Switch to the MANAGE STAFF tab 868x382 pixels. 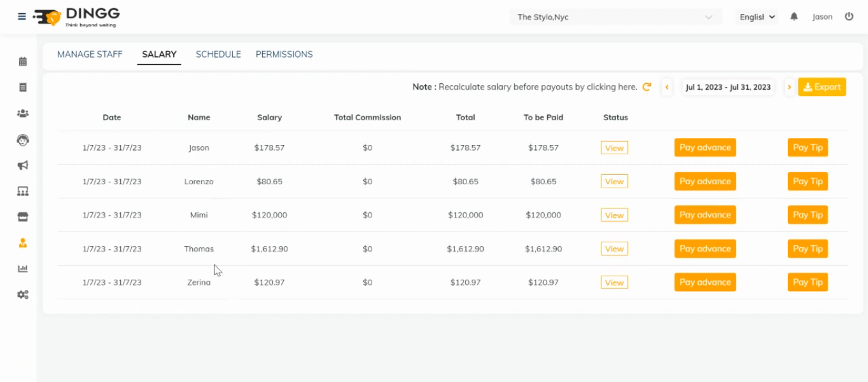[x=90, y=55]
